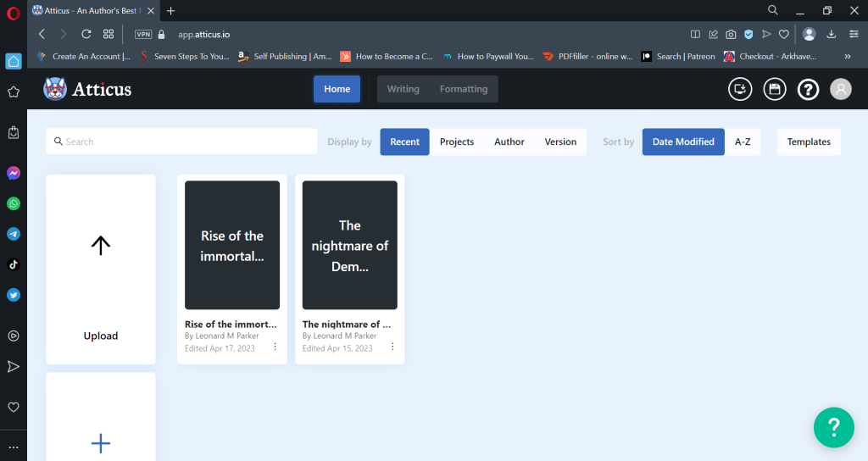Click the Templates button
Screen dimensions: 868x461
[809, 142]
